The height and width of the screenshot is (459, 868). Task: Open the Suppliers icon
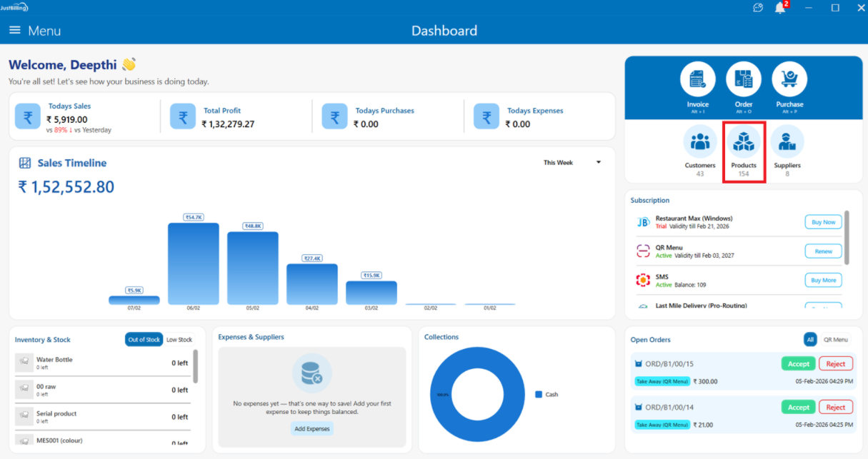pyautogui.click(x=787, y=141)
